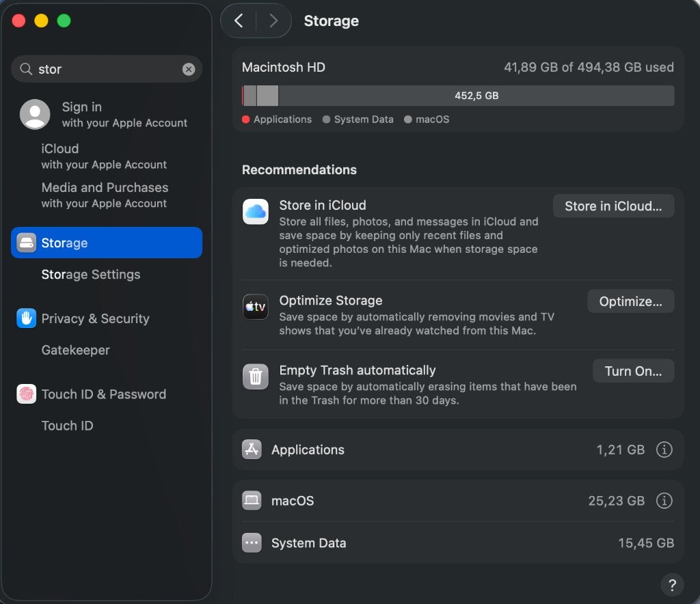This screenshot has height=604, width=700.
Task: Click the '15,45 GB' value
Action: pyautogui.click(x=646, y=543)
